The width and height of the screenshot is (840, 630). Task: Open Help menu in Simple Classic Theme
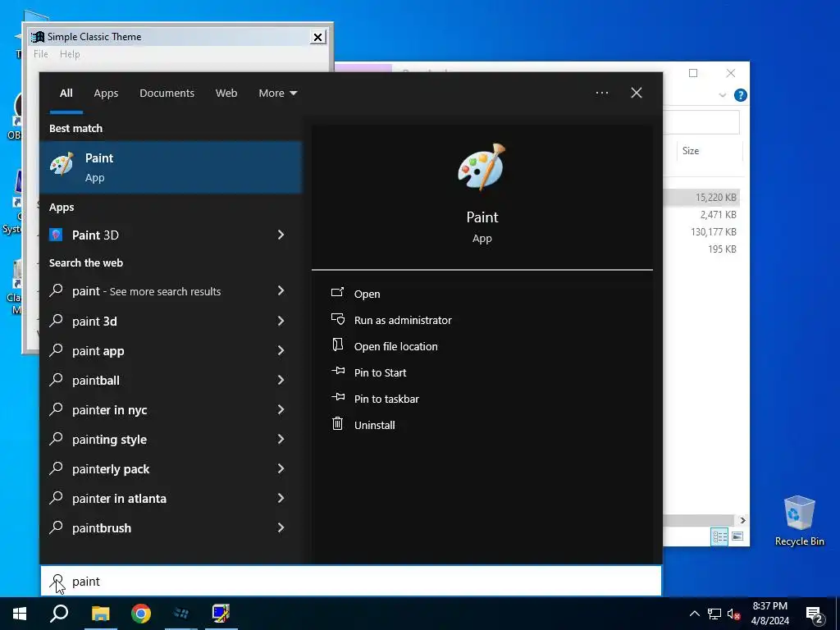70,54
